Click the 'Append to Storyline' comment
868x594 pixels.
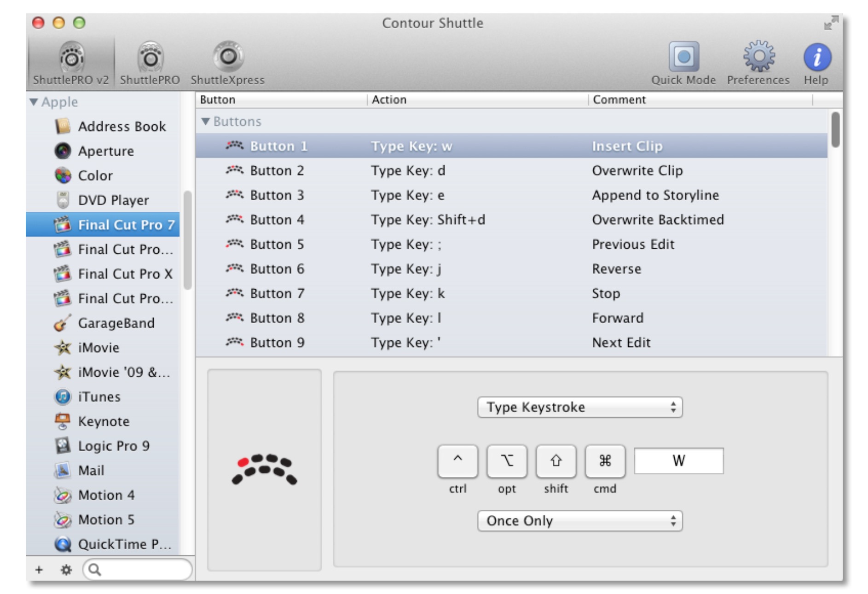point(655,195)
